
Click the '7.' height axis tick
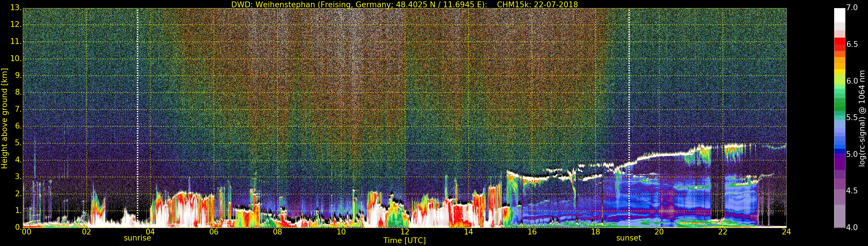(19, 109)
